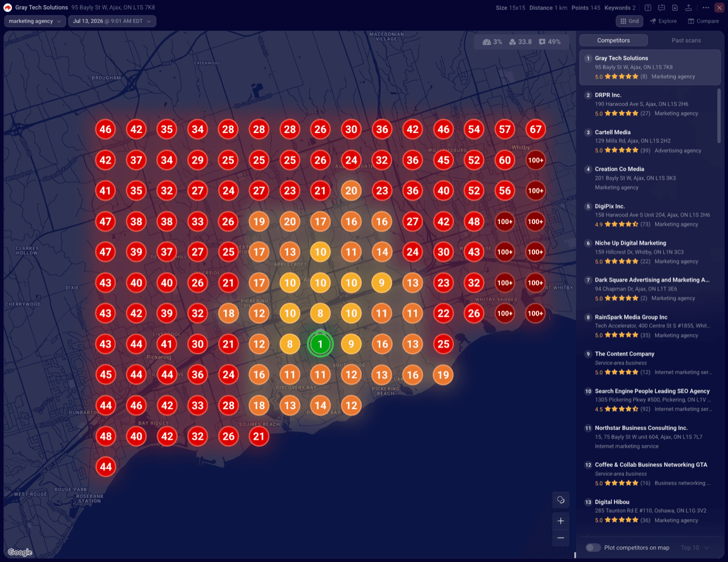Click the lasso selection map icon
The width and height of the screenshot is (728, 562).
(x=561, y=500)
